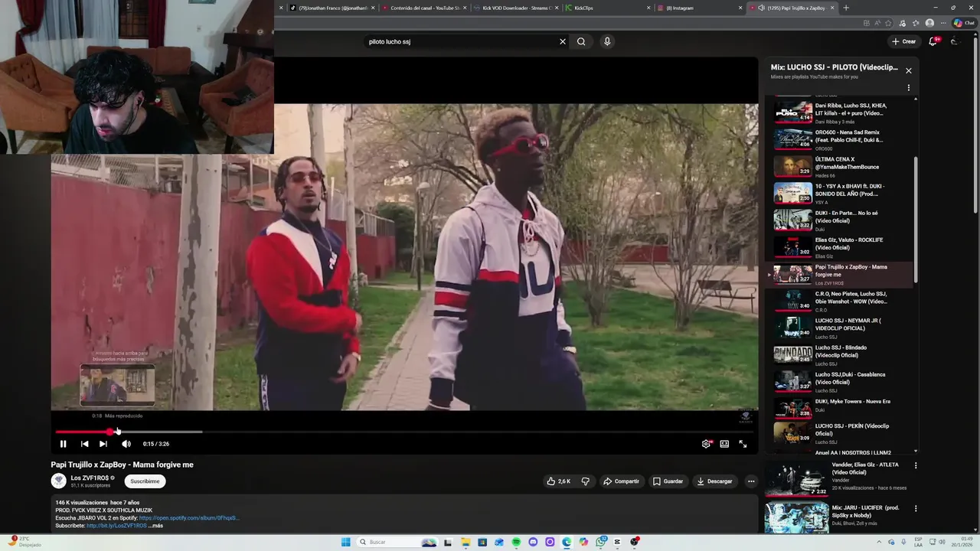Open more actions menu beside Descargar
Screen dimensions: 980x551
click(751, 481)
